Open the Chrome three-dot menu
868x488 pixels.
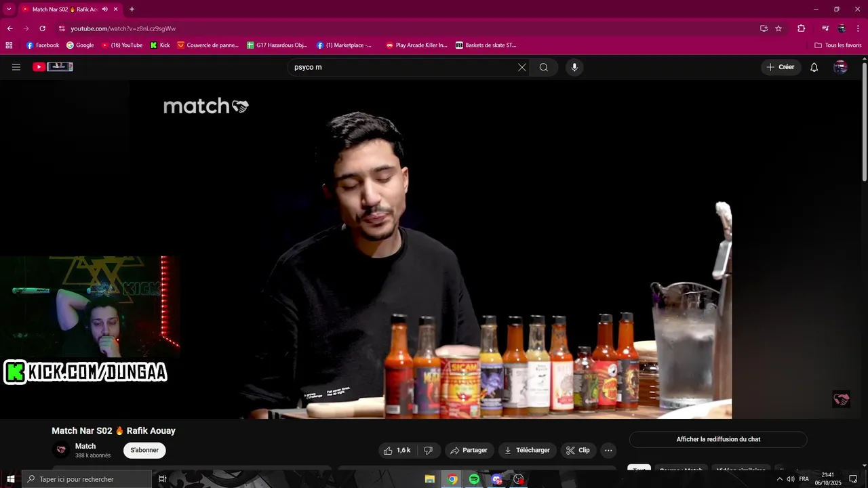859,28
